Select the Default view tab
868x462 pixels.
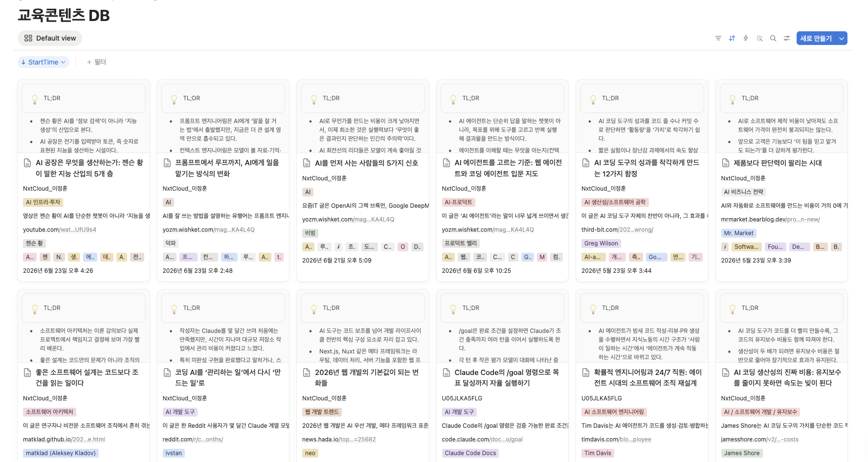[50, 38]
